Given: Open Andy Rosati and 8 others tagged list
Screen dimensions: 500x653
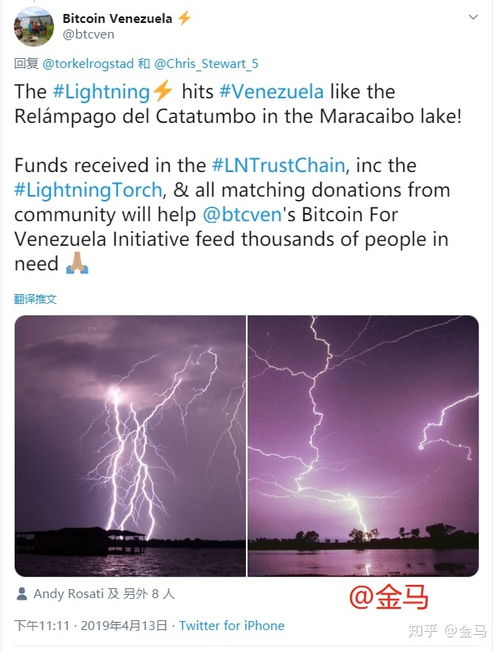Looking at the screenshot, I should click(x=104, y=593).
